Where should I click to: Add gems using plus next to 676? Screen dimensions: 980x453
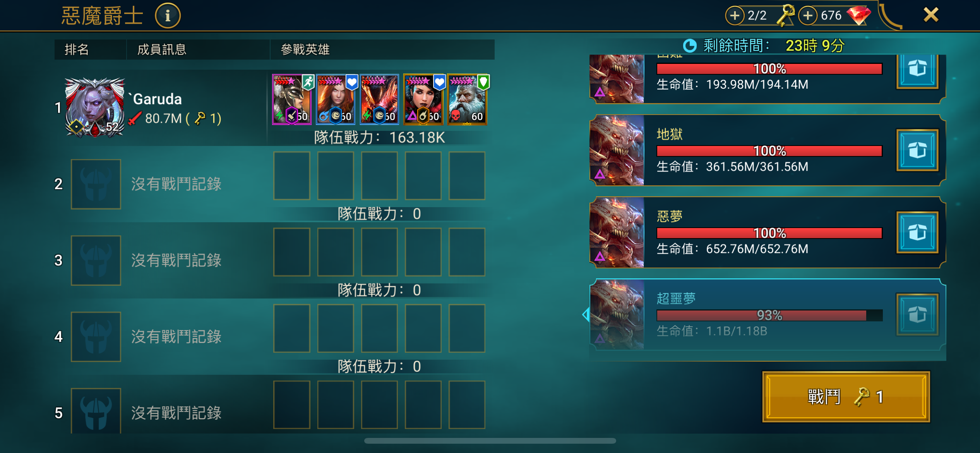pyautogui.click(x=808, y=15)
